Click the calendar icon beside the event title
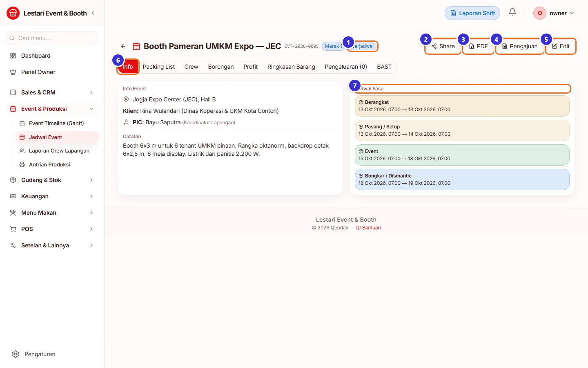This screenshot has height=368, width=588. 136,46
